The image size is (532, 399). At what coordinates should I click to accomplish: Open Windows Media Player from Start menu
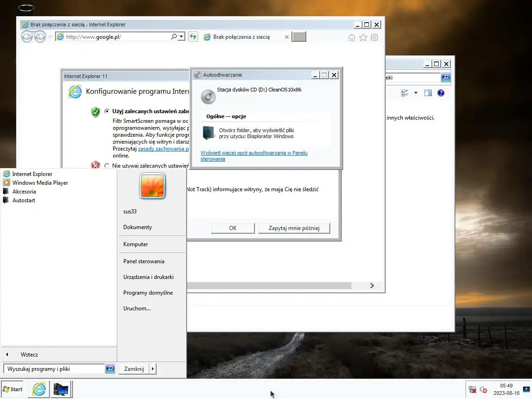tap(36, 183)
